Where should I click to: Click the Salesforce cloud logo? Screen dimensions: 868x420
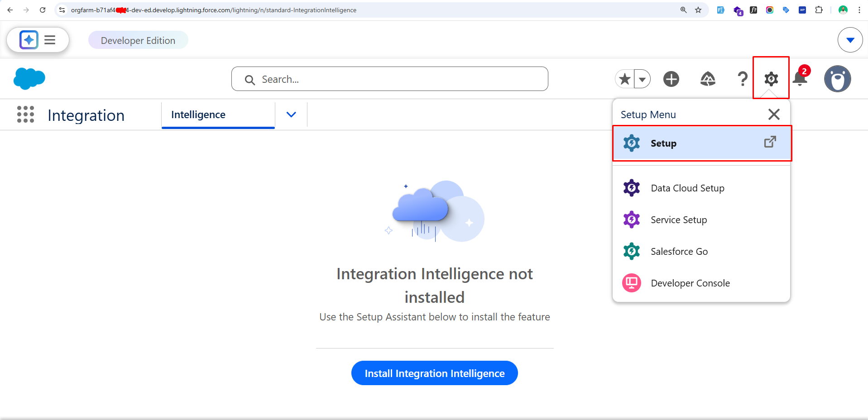point(29,79)
